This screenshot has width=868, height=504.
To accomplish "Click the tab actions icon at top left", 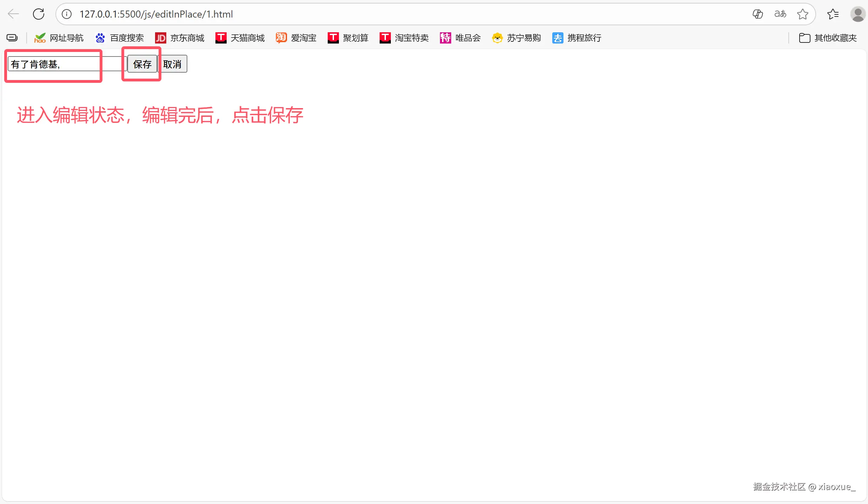I will [x=12, y=37].
